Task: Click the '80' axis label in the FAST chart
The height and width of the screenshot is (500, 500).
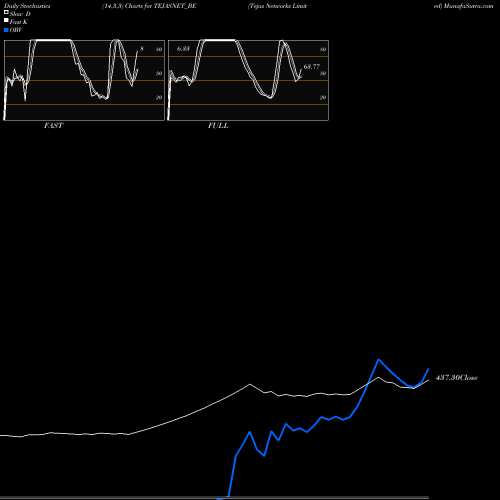Action: click(159, 49)
